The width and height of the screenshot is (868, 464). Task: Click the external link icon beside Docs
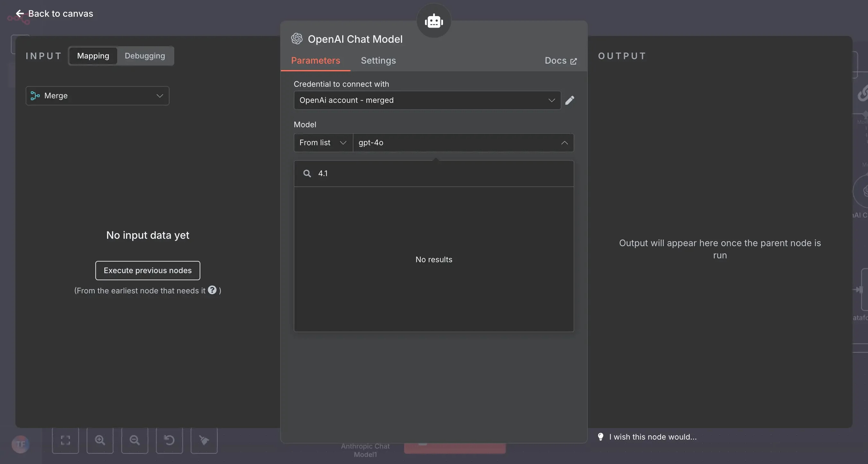coord(574,61)
